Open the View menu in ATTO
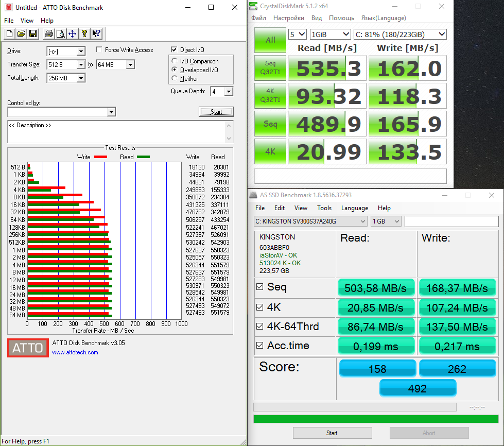This screenshot has width=504, height=446. click(x=27, y=20)
